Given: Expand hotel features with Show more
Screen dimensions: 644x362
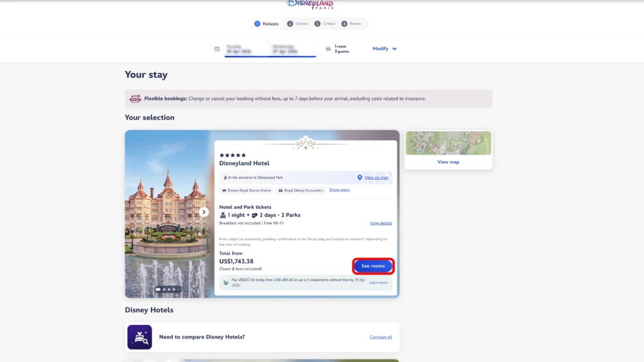Looking at the screenshot, I should point(339,190).
